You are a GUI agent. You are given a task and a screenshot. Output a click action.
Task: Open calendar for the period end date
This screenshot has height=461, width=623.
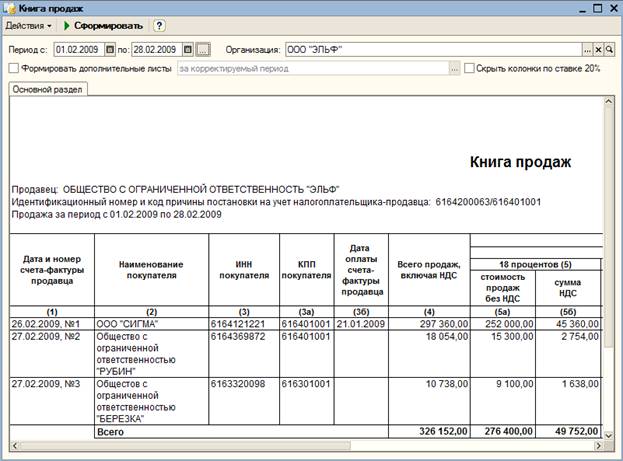coord(186,49)
